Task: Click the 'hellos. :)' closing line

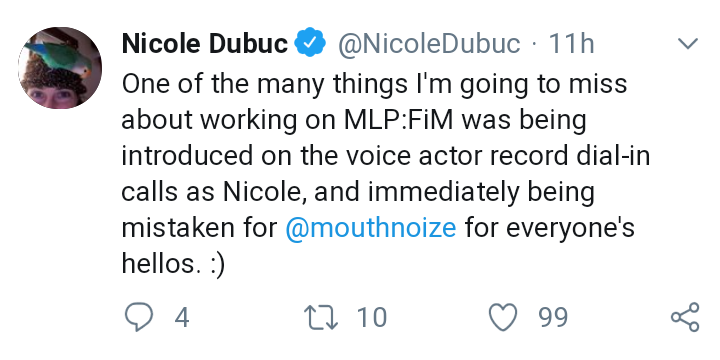Action: click(173, 264)
